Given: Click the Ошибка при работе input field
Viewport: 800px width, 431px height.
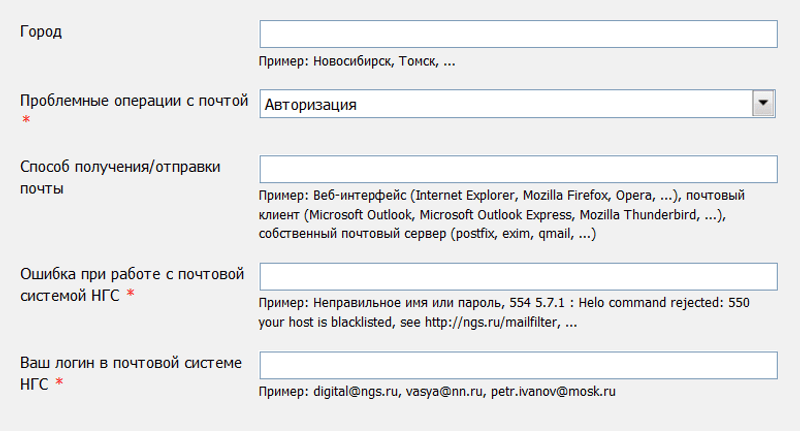Looking at the screenshot, I should point(518,277).
